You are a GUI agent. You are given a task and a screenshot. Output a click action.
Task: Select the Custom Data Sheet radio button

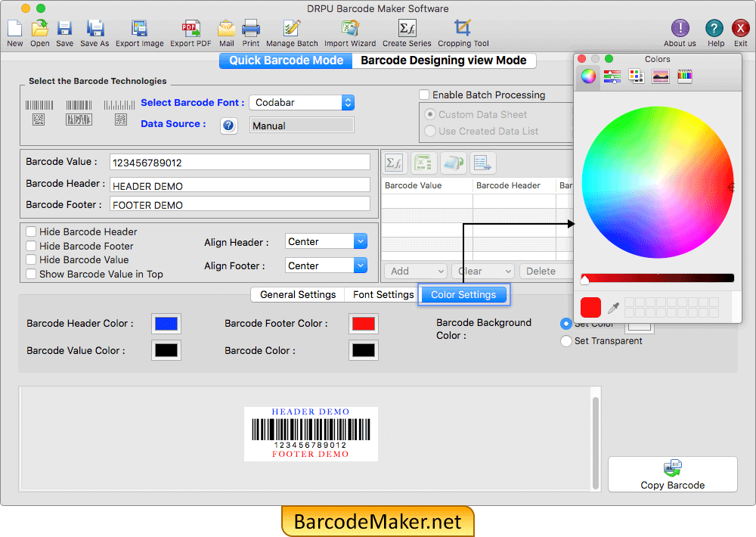(430, 115)
